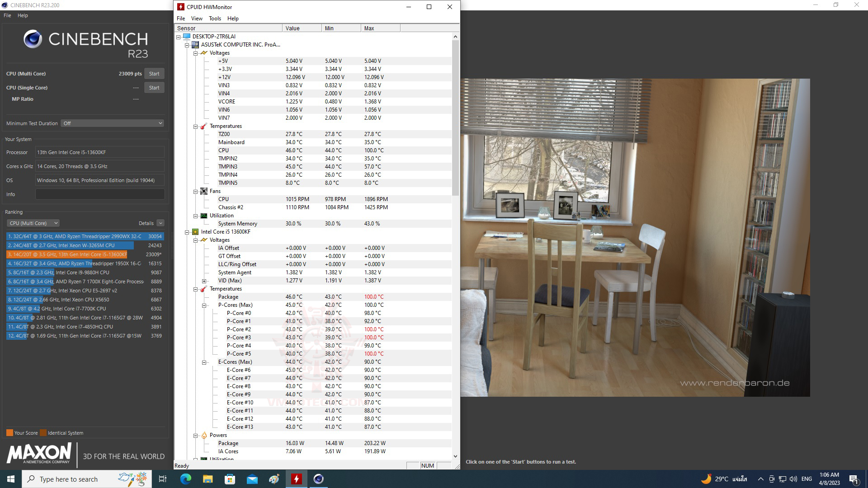Open the Mail app from the taskbar

click(252, 479)
